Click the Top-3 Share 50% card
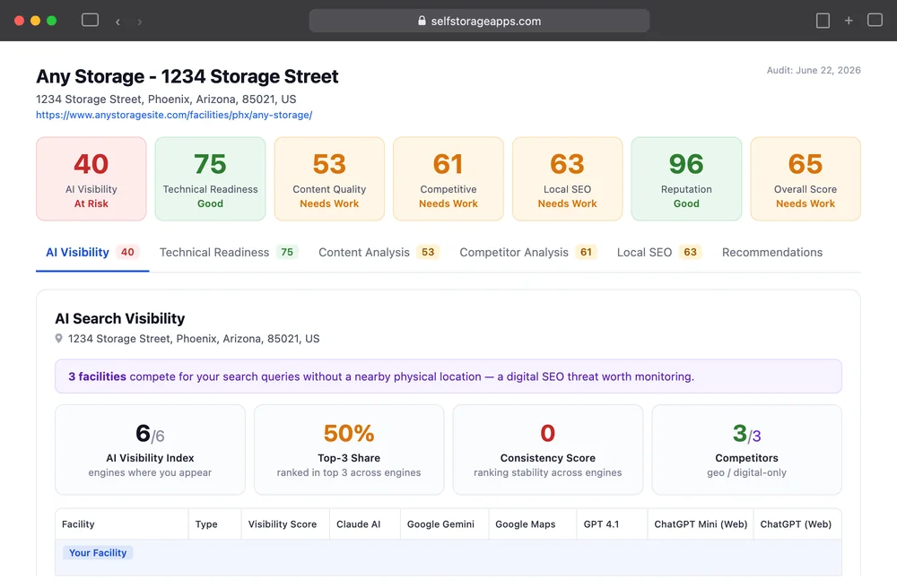897x588 pixels. [x=348, y=449]
